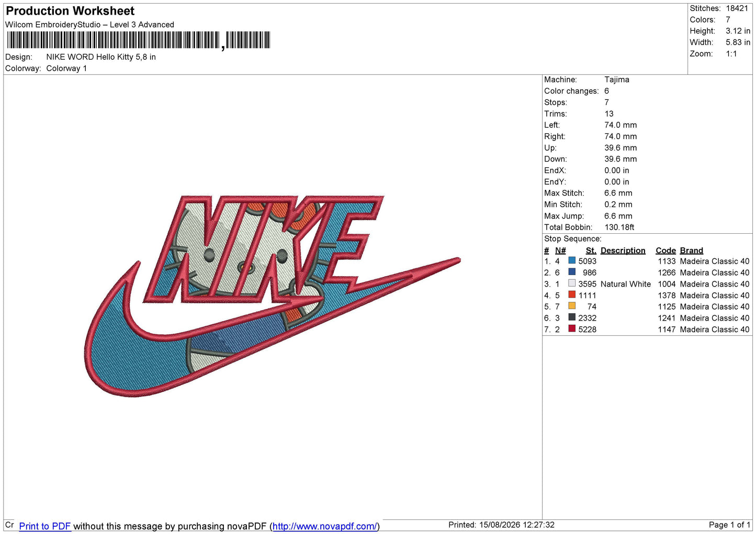
Task: Click the Description column header
Action: [x=623, y=251]
